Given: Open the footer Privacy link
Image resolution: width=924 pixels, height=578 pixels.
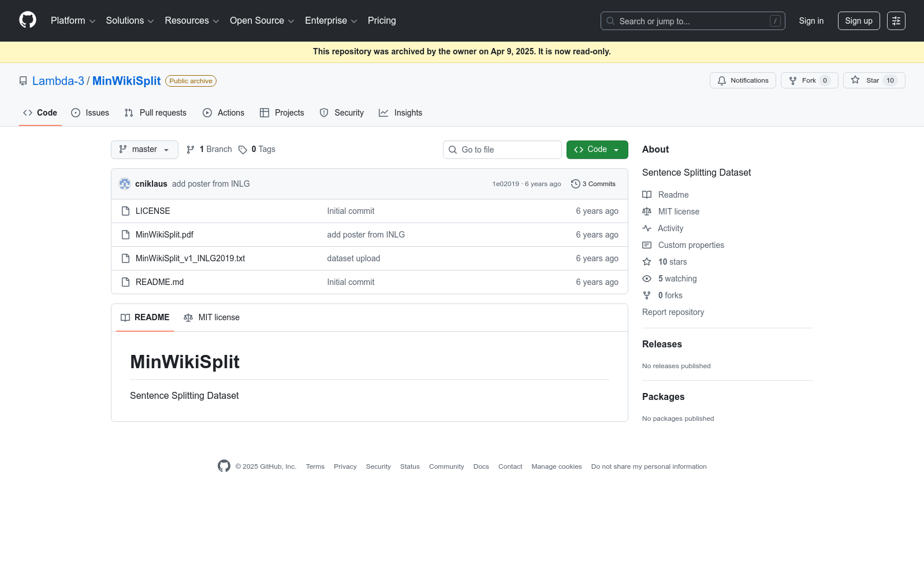Looking at the screenshot, I should click(345, 466).
